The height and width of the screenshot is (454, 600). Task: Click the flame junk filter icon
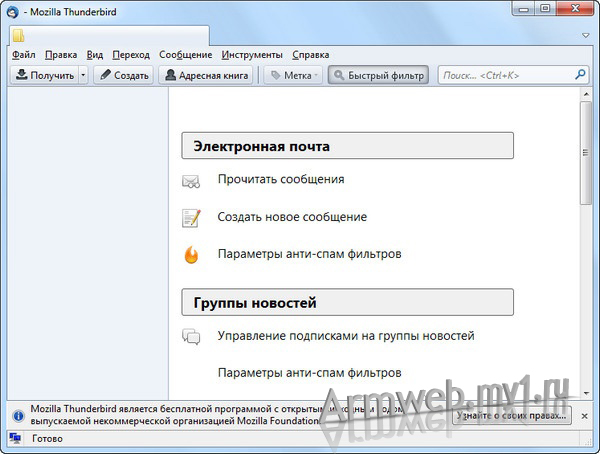tap(191, 255)
